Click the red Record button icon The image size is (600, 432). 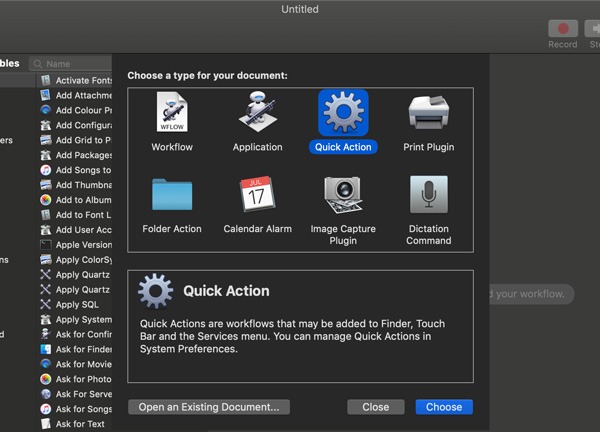[562, 29]
